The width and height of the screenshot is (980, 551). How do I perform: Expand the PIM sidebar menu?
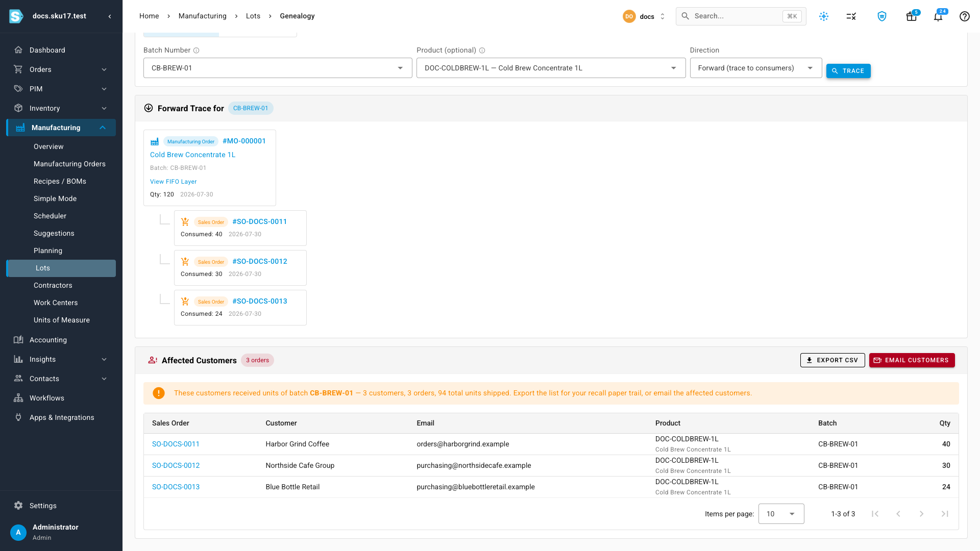point(104,89)
